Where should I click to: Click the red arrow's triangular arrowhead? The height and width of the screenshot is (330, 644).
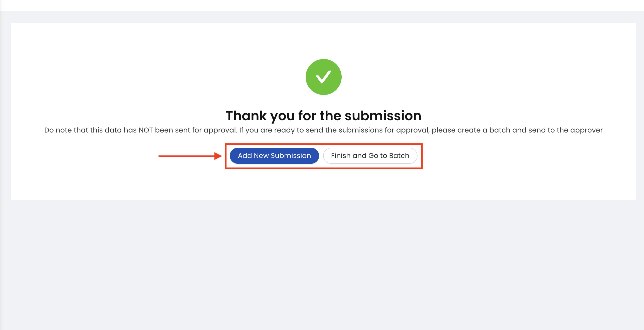218,156
